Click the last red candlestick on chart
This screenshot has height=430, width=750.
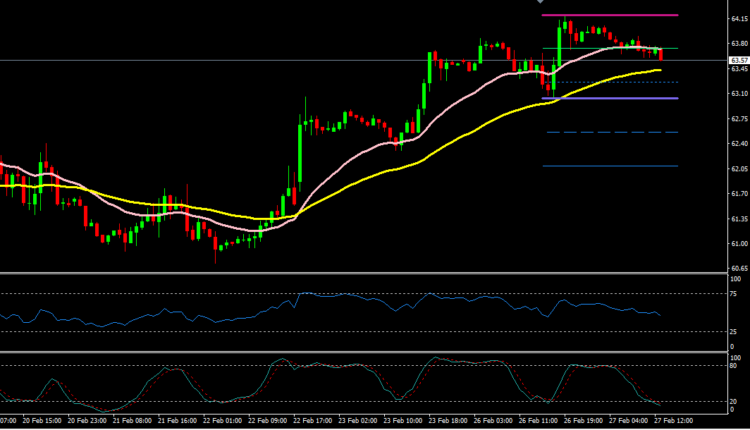click(x=661, y=54)
